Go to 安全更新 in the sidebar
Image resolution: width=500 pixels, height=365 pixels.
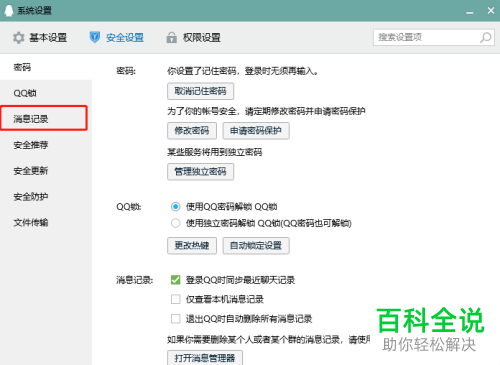pyautogui.click(x=46, y=171)
